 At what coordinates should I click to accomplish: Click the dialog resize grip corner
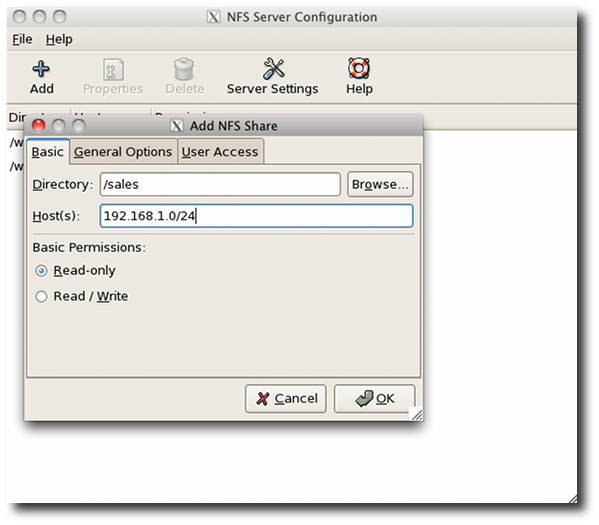coord(417,415)
